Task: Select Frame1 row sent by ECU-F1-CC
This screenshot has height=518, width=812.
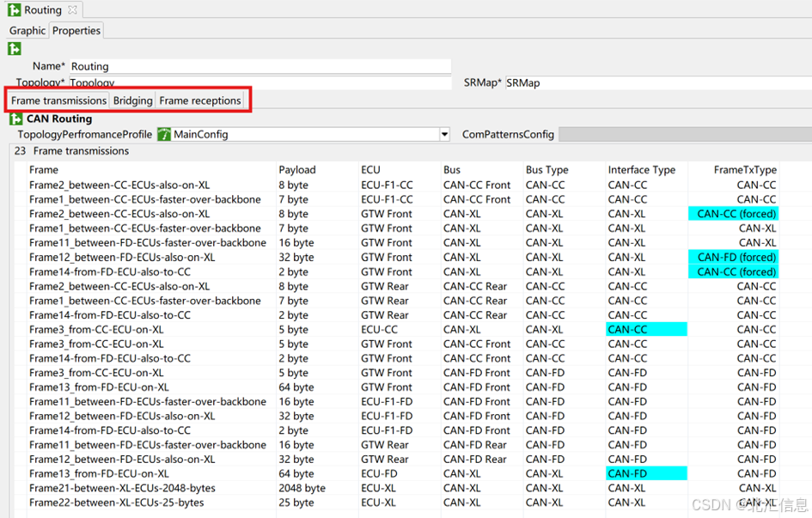Action: (x=403, y=199)
